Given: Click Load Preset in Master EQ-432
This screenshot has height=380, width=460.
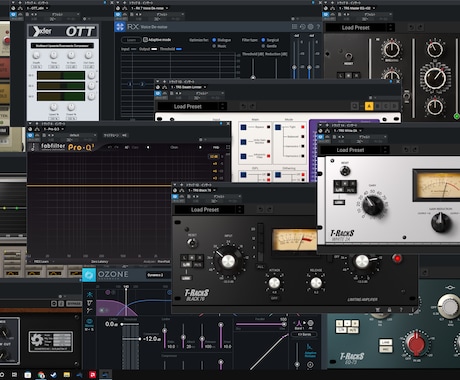Looking at the screenshot, I should point(356,27).
